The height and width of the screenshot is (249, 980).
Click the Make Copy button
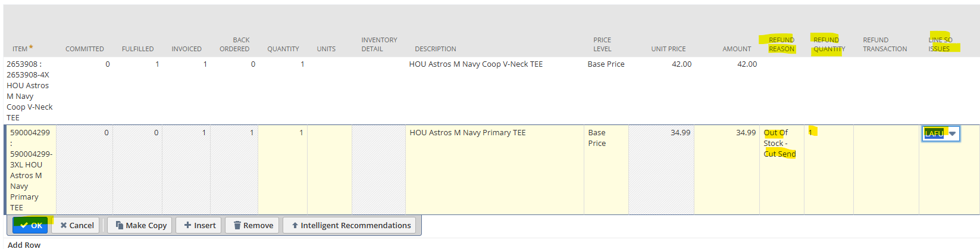click(x=140, y=225)
